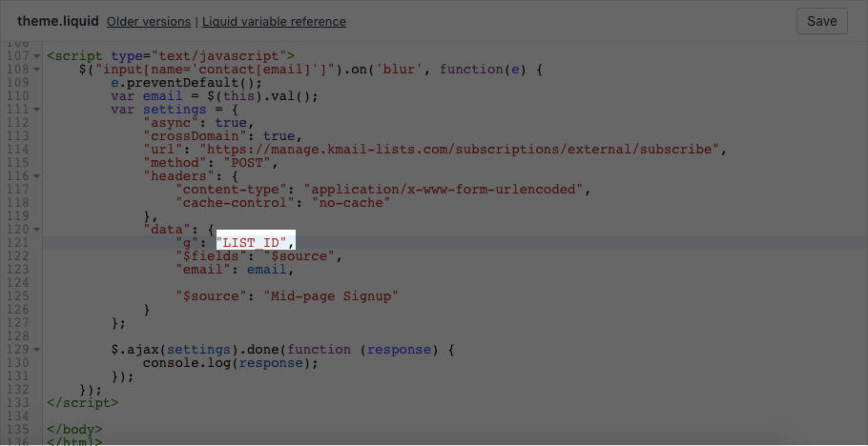
Task: Click the Save button
Action: coord(821,21)
